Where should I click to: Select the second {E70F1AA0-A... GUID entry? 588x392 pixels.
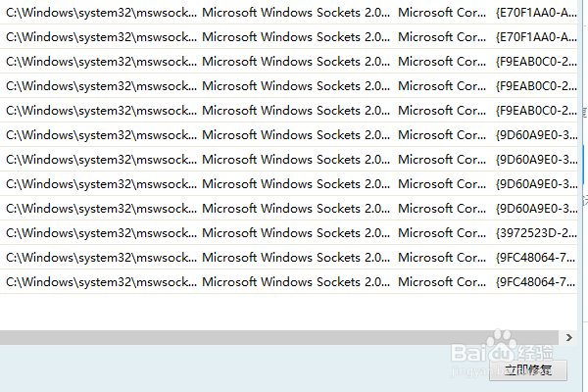535,36
